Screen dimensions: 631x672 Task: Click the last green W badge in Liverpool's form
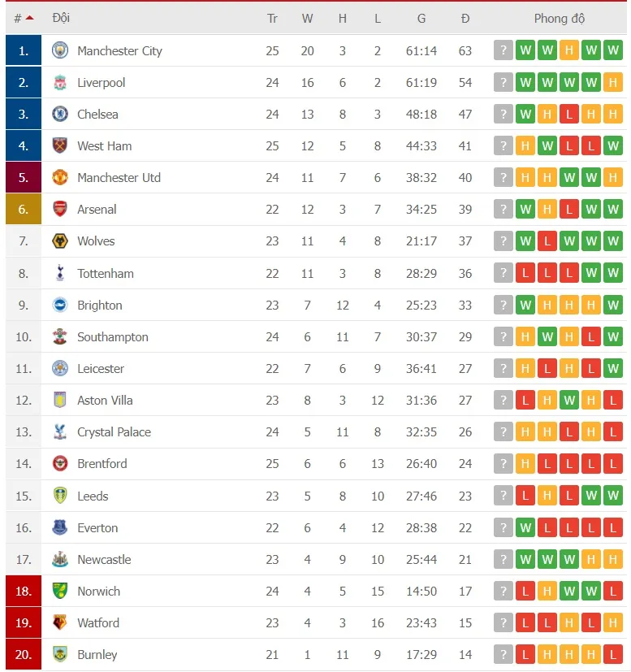coord(591,82)
